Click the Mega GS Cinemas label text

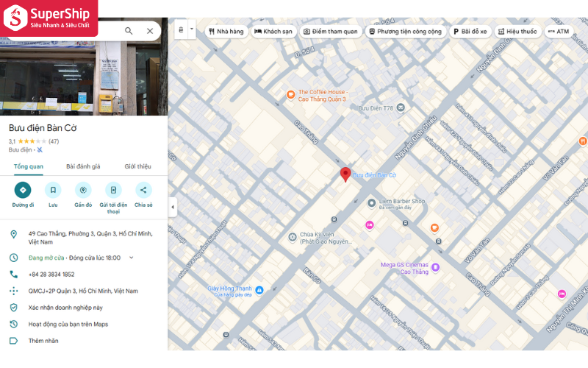click(405, 268)
